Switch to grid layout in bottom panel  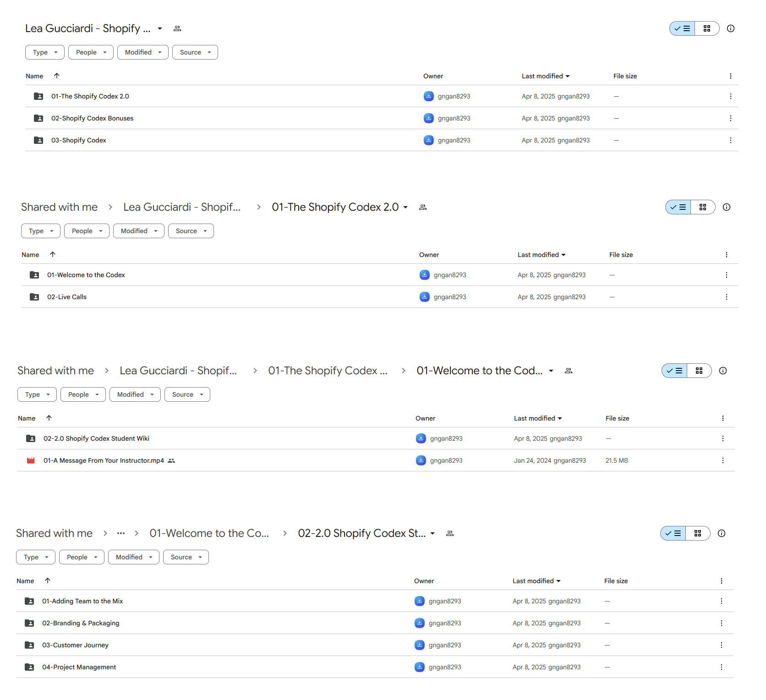(x=698, y=533)
